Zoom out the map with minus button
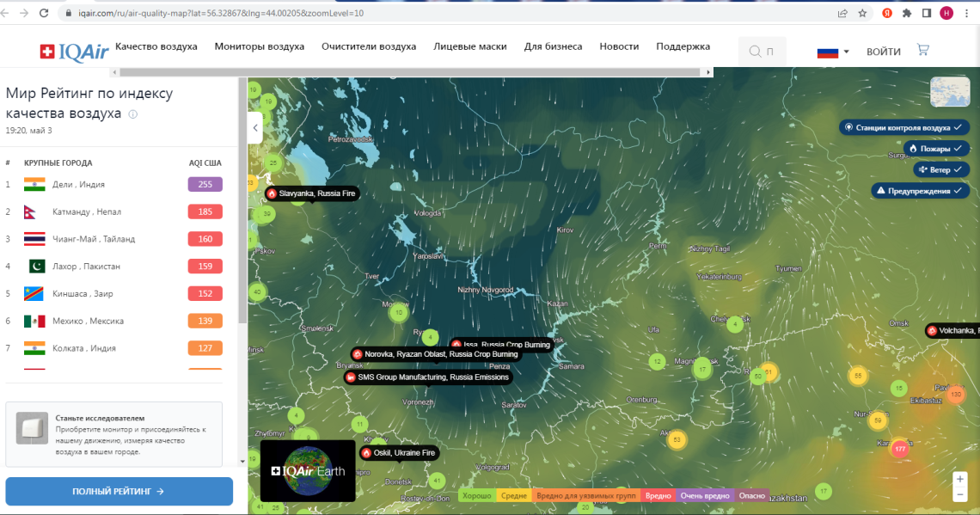 (x=960, y=495)
